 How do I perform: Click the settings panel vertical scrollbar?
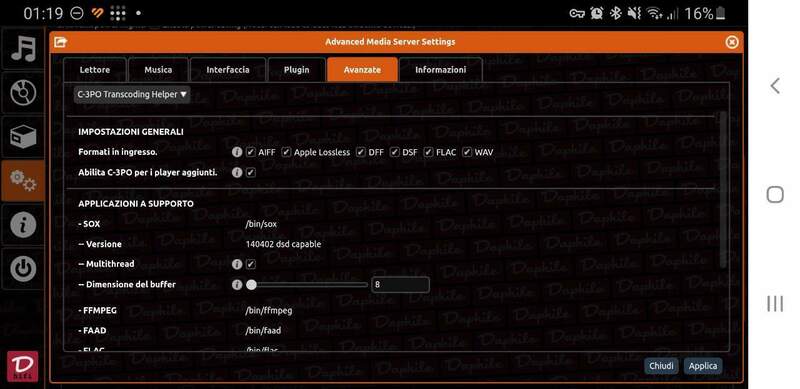(723, 189)
